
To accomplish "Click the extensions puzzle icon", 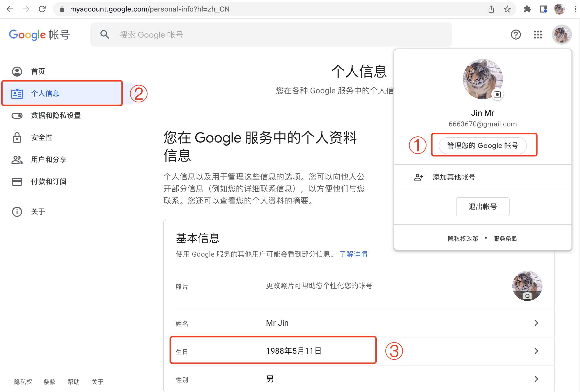I will point(527,9).
